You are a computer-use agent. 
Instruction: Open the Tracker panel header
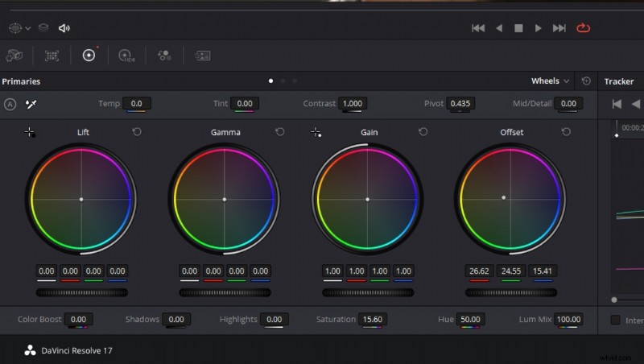pyautogui.click(x=619, y=81)
